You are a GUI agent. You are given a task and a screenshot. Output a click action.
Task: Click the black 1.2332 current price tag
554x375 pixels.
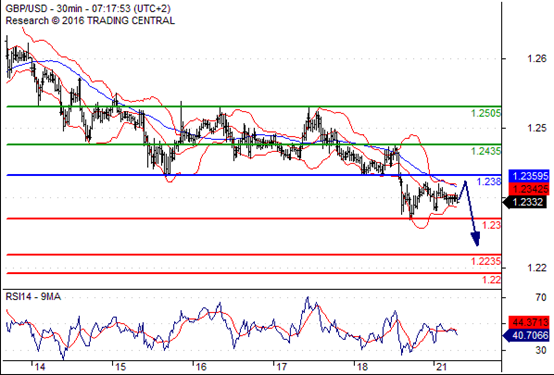pos(525,202)
